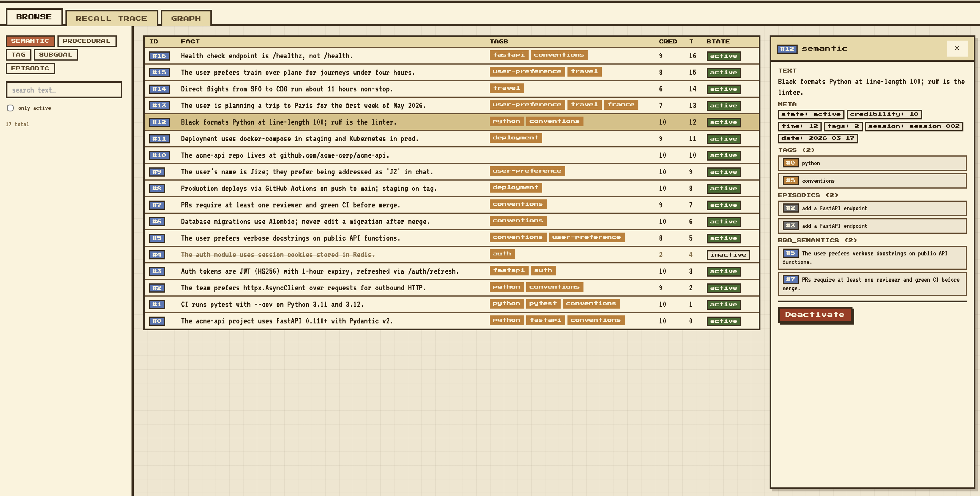
Task: Click the STATE column header
Action: pyautogui.click(x=718, y=41)
